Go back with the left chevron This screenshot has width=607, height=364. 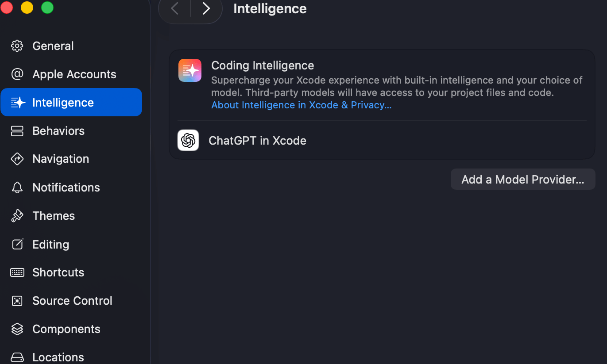click(x=175, y=8)
